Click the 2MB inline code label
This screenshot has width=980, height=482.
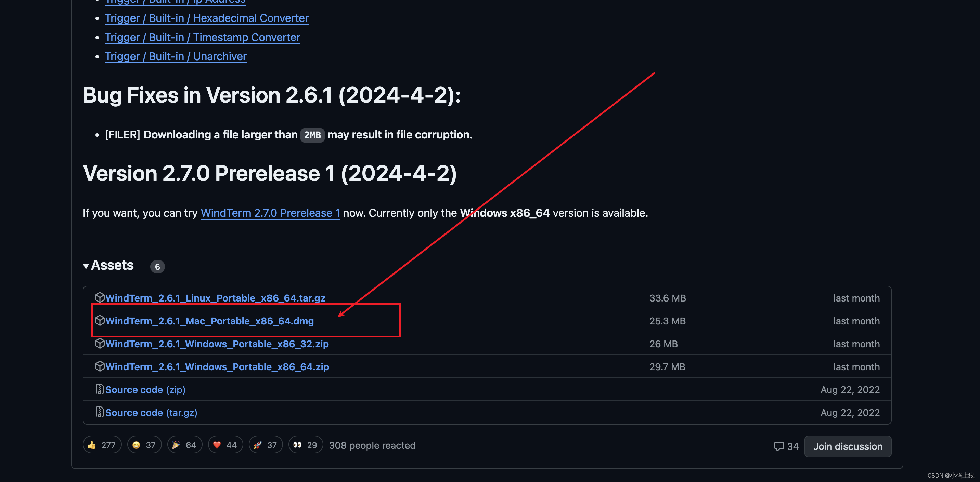click(x=312, y=135)
